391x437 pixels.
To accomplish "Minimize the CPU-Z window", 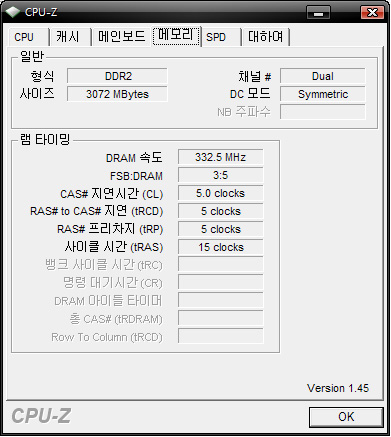I will click(318, 13).
